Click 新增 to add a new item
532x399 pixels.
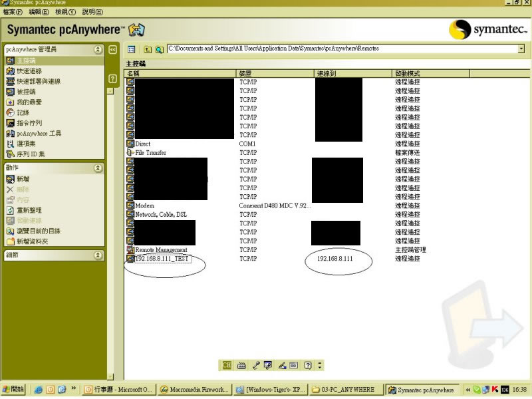[23, 179]
